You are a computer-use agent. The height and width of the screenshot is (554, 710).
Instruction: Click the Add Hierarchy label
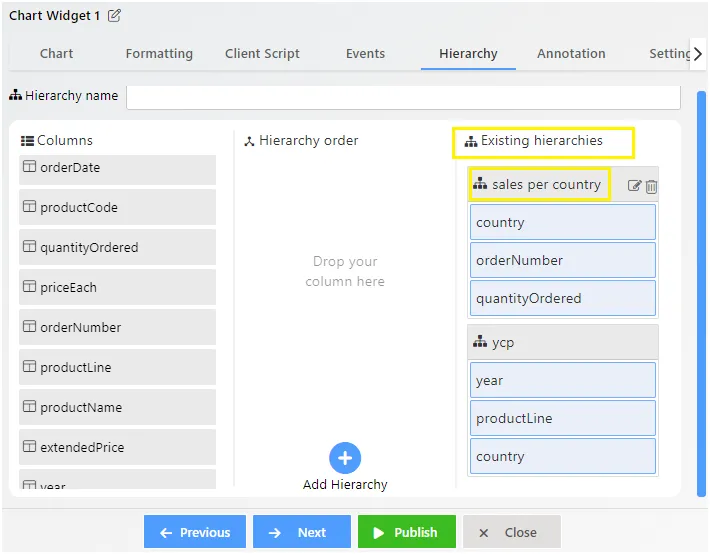(x=345, y=485)
